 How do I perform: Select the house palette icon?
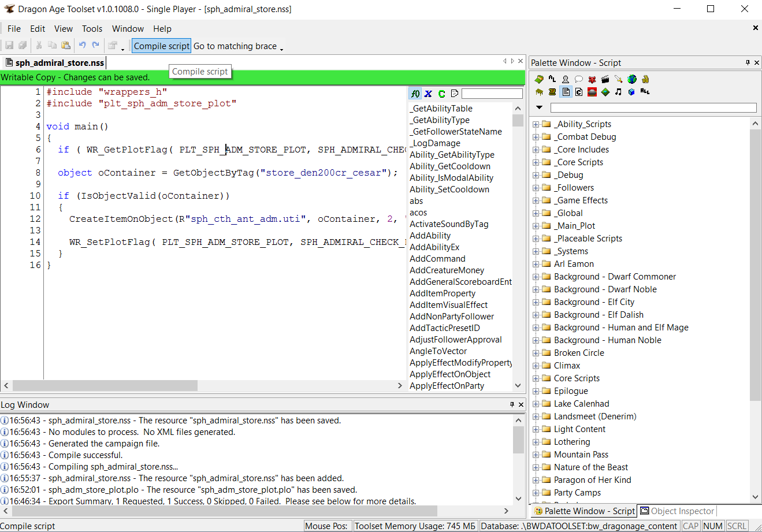(539, 92)
